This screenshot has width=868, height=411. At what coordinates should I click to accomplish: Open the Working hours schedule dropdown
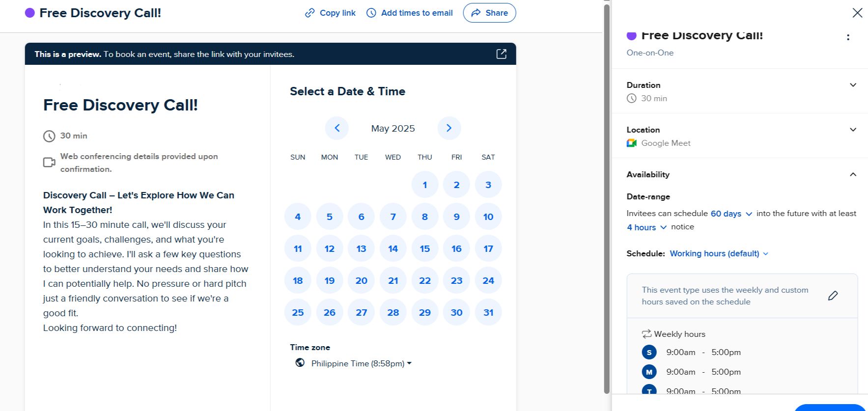[719, 253]
